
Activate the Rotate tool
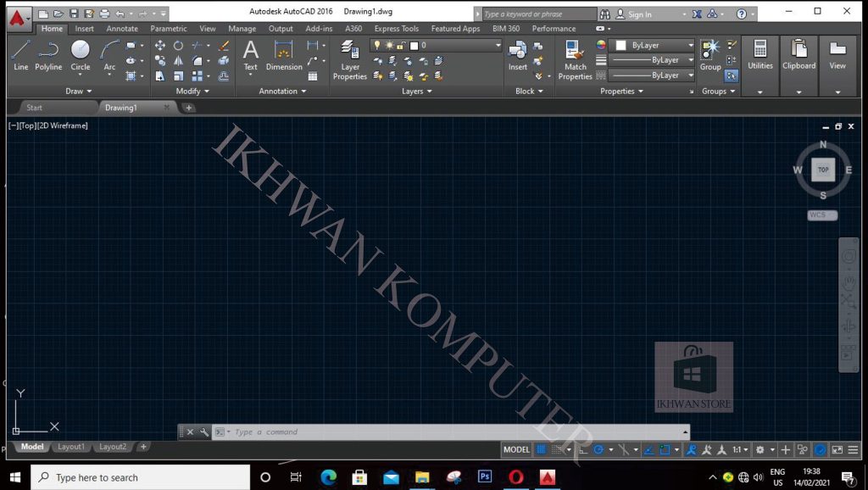(178, 46)
